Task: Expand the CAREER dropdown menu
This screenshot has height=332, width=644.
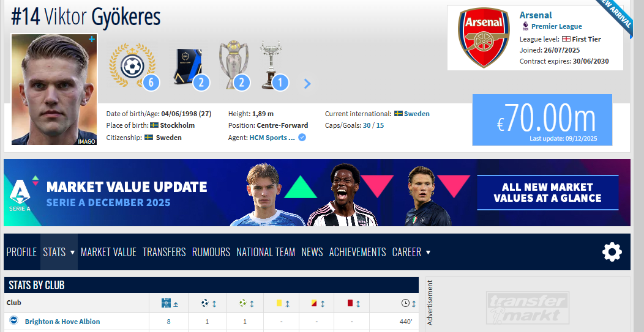Action: tap(411, 252)
